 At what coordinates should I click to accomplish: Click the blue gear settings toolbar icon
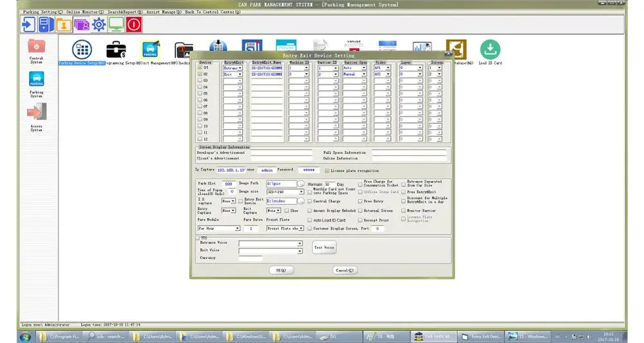(99, 24)
